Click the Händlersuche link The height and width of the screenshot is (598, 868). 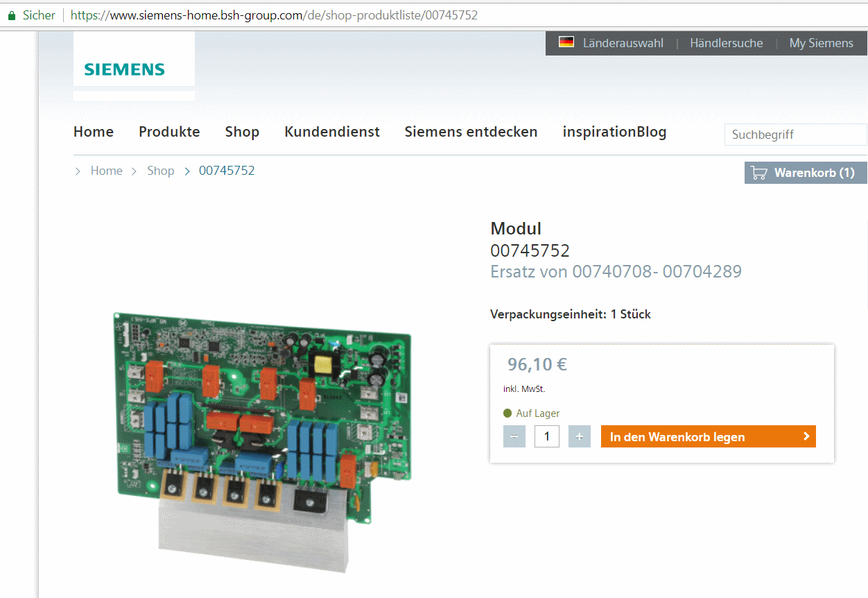tap(726, 43)
